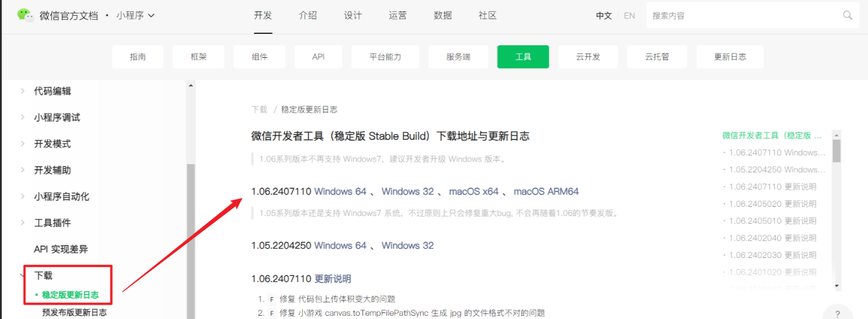Click the WeChat logo icon

25,15
